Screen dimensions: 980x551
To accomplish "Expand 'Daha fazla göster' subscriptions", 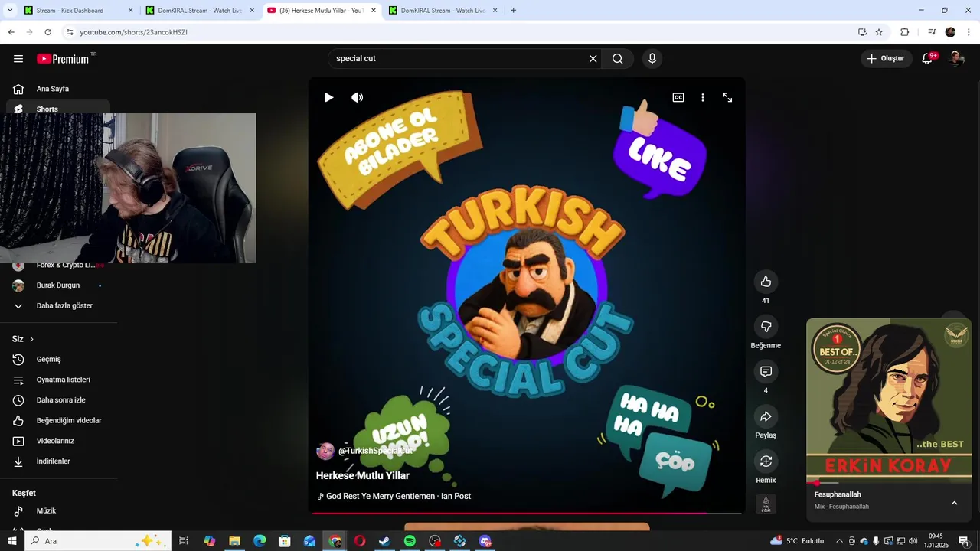I will [58, 305].
